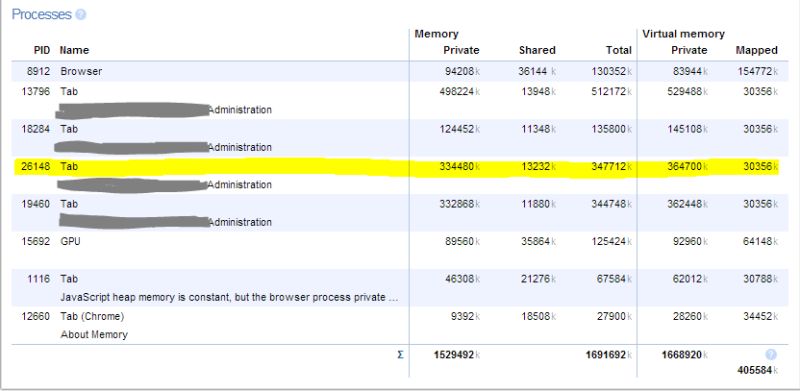The width and height of the screenshot is (800, 391).
Task: Click highlighted virtual private 364700k
Action: 688,166
